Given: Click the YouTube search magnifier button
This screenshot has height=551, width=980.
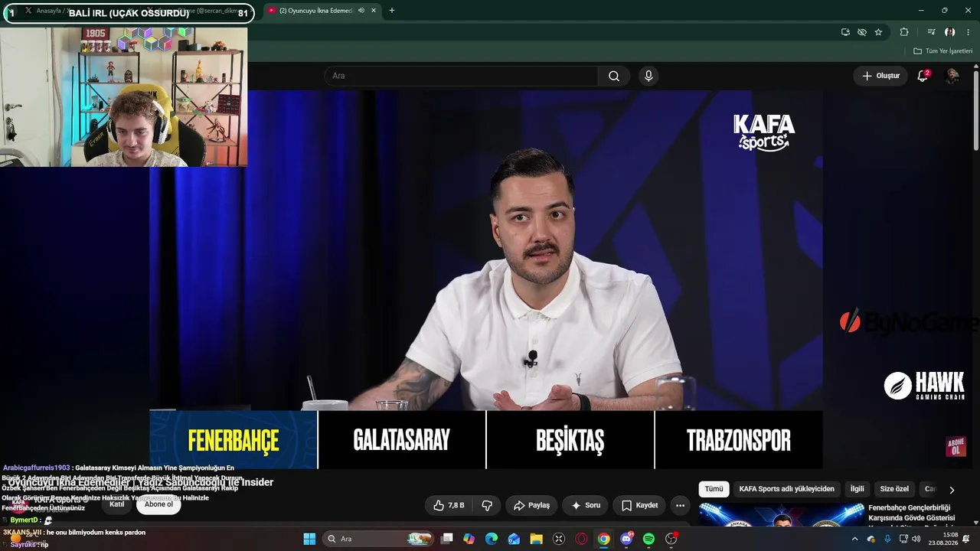Looking at the screenshot, I should (614, 76).
